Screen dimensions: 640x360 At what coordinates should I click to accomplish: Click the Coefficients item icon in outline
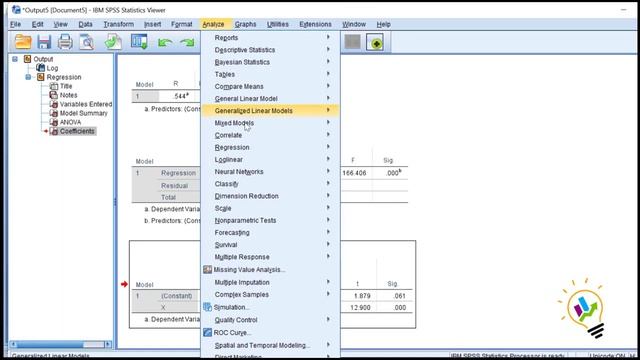coord(53,131)
